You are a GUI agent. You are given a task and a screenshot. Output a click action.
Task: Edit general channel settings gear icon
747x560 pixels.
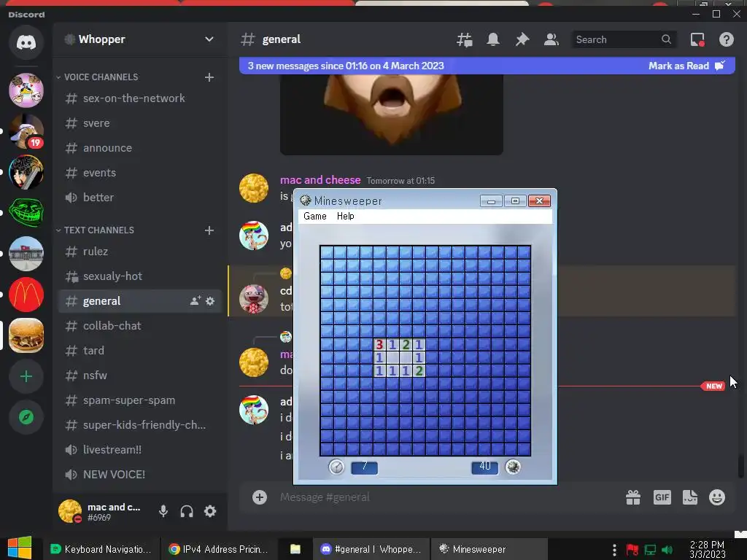click(x=210, y=301)
